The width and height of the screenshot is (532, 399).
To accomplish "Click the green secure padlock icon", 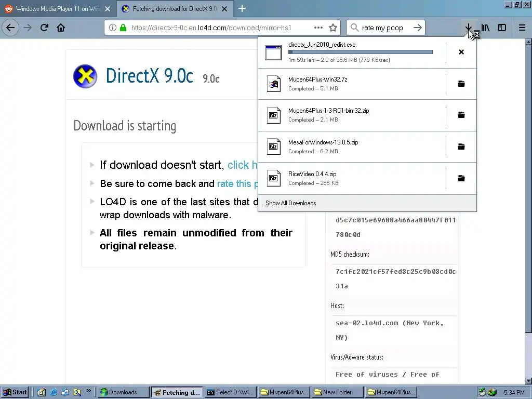I will [x=123, y=28].
